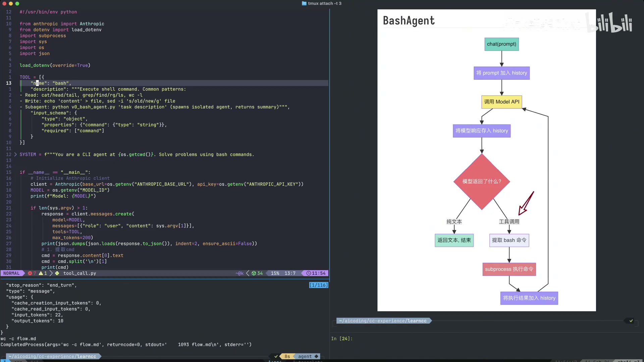Click the green package icon showing 34
644x362 pixels.
pyautogui.click(x=254, y=273)
